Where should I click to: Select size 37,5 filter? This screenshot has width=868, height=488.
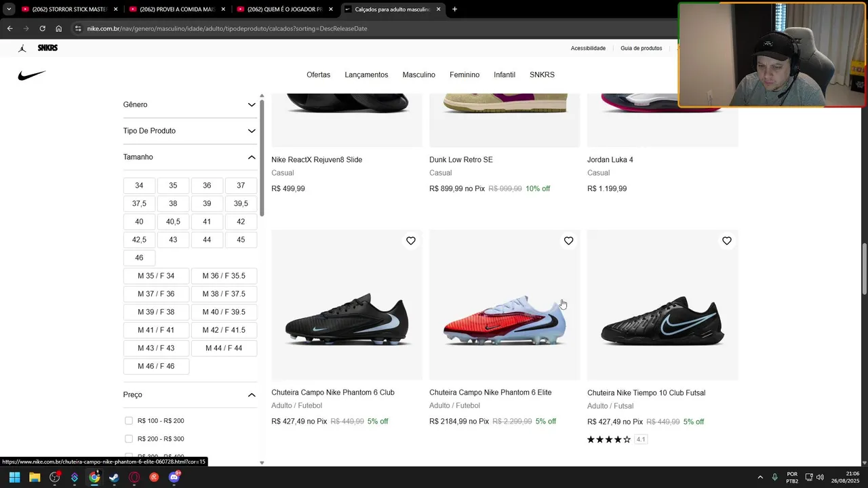pyautogui.click(x=139, y=203)
